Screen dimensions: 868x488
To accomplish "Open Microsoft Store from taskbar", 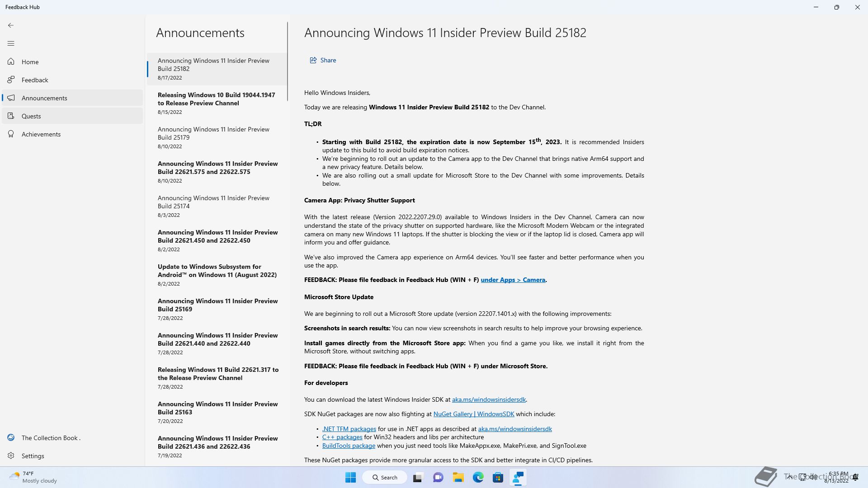I will point(498,477).
